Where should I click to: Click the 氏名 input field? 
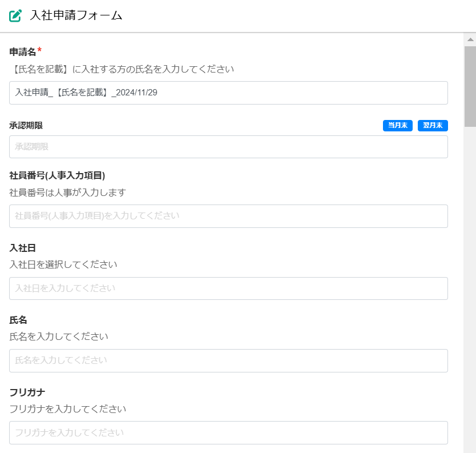click(x=228, y=360)
